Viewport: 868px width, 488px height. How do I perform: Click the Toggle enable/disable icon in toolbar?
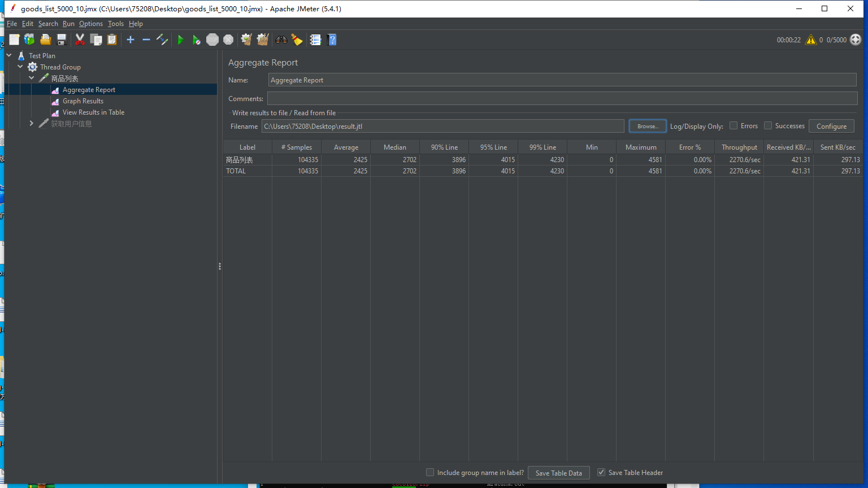tap(162, 40)
